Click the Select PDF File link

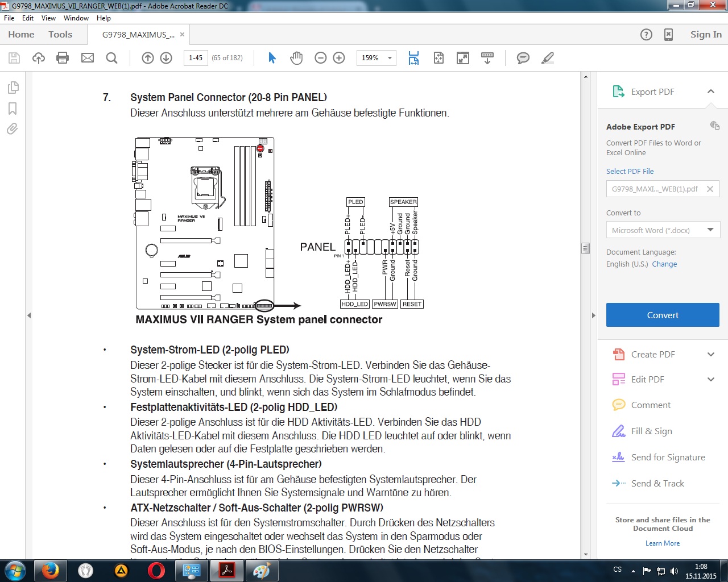(x=630, y=172)
